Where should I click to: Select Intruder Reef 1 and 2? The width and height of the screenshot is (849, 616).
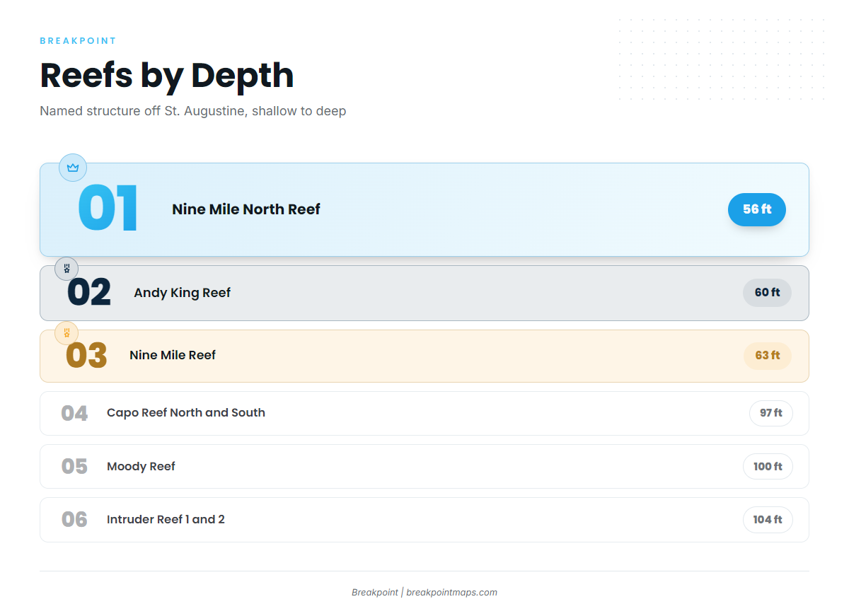click(166, 520)
